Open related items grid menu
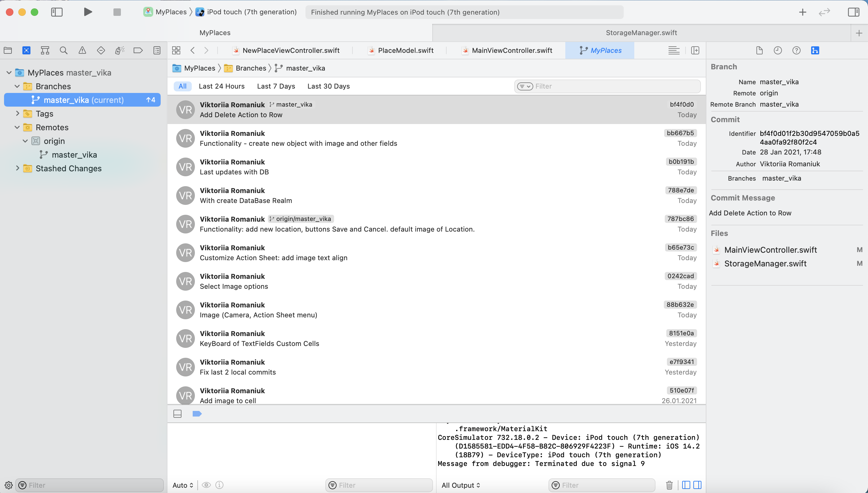Viewport: 868px width, 493px height. click(177, 50)
